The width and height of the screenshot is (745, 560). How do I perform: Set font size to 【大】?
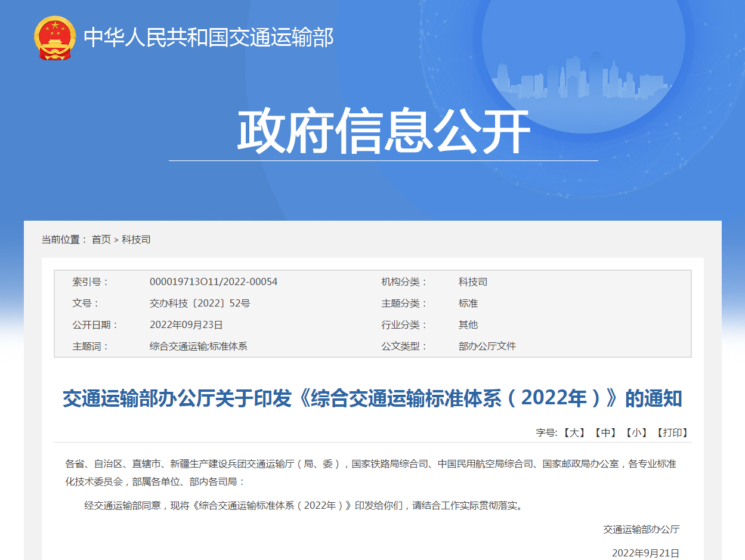click(x=574, y=432)
